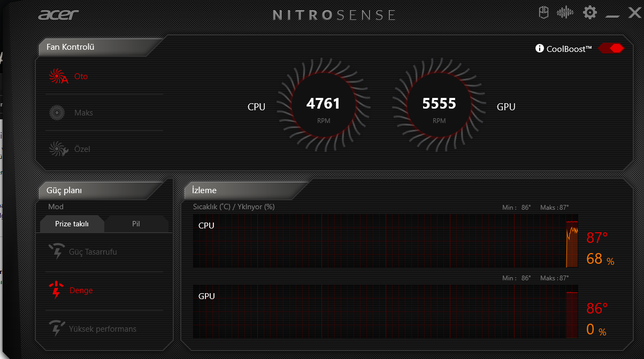This screenshot has width=644, height=359.
Task: Choose the Özel fan control option
Action: [x=104, y=149]
